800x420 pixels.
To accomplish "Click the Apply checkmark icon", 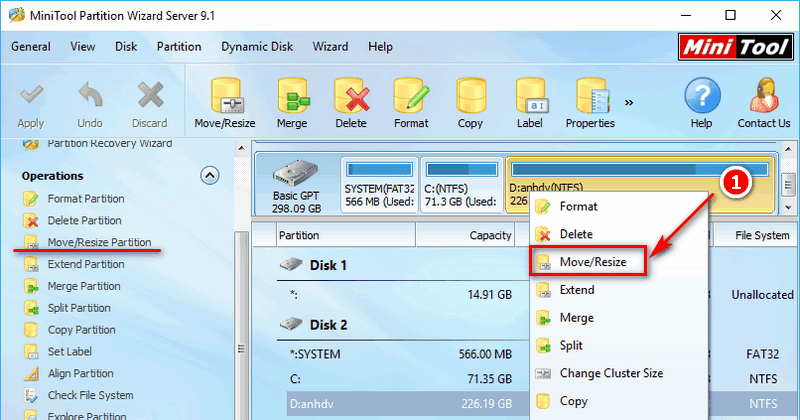I will [32, 95].
